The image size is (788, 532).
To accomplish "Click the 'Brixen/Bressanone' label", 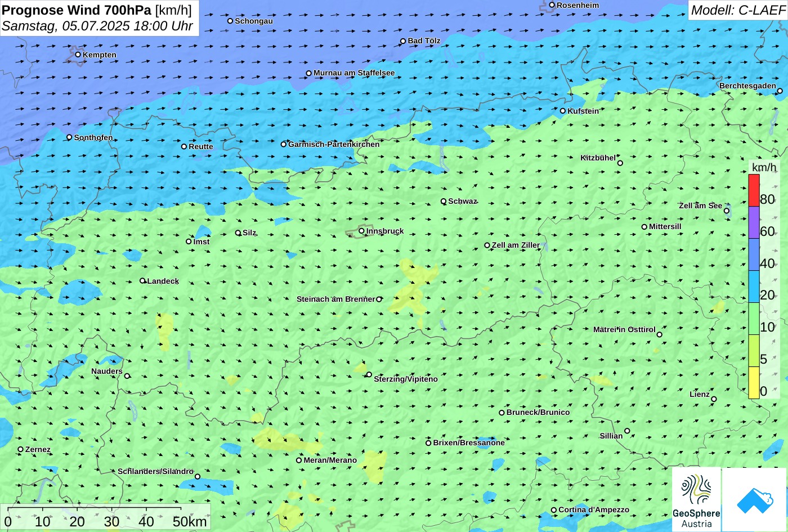I will [469, 442].
